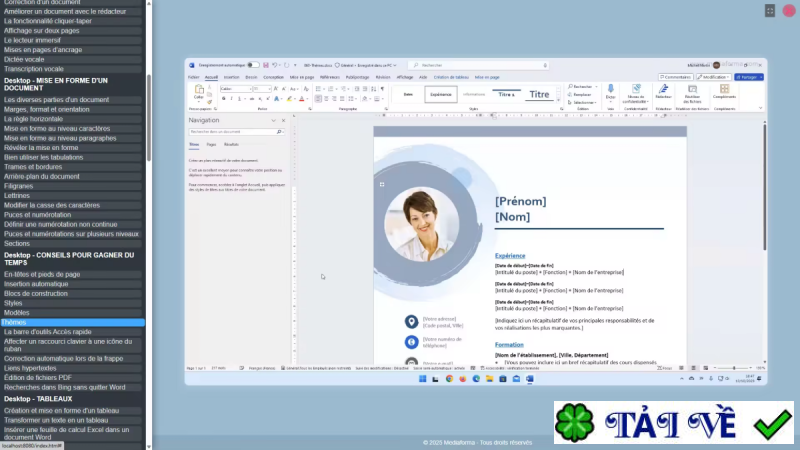Open the Fichier menu
The height and width of the screenshot is (450, 800).
click(193, 77)
